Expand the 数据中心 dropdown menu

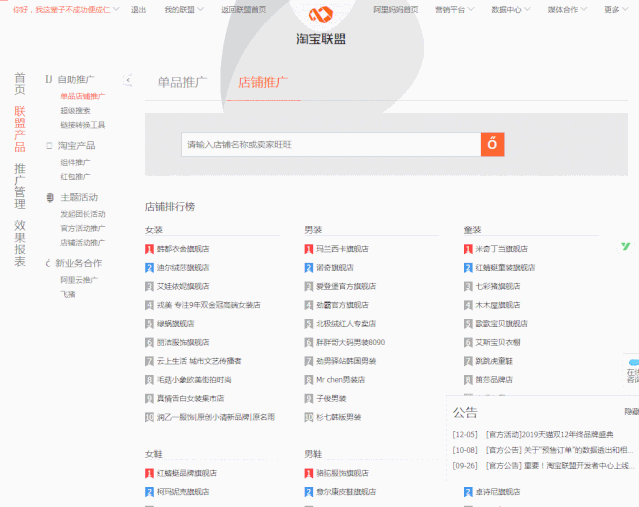pyautogui.click(x=510, y=9)
